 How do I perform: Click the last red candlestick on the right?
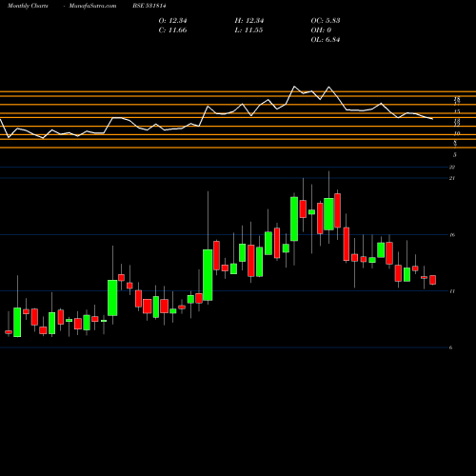[433, 280]
